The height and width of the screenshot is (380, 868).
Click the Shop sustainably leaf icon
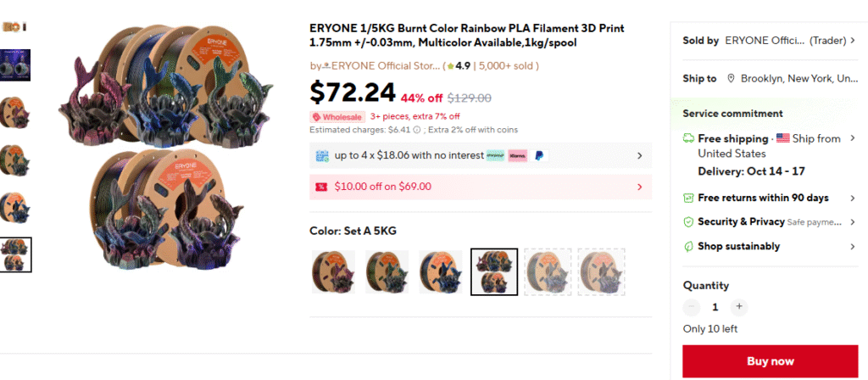[689, 247]
